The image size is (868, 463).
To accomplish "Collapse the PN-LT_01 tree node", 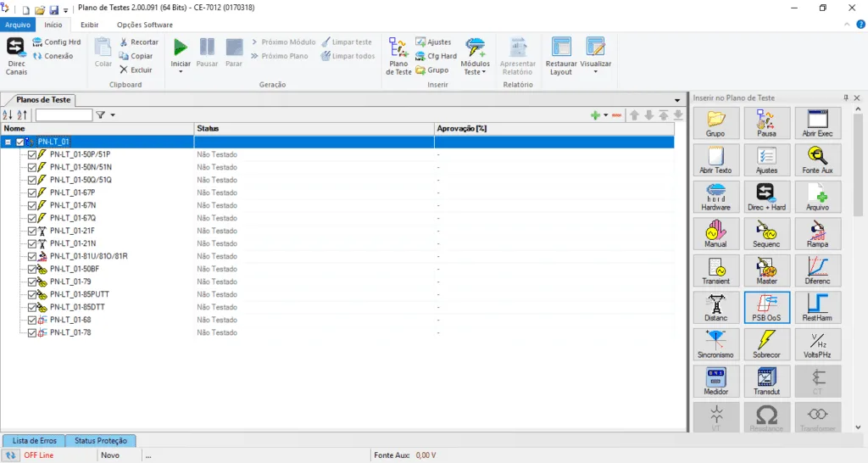I will coord(8,142).
